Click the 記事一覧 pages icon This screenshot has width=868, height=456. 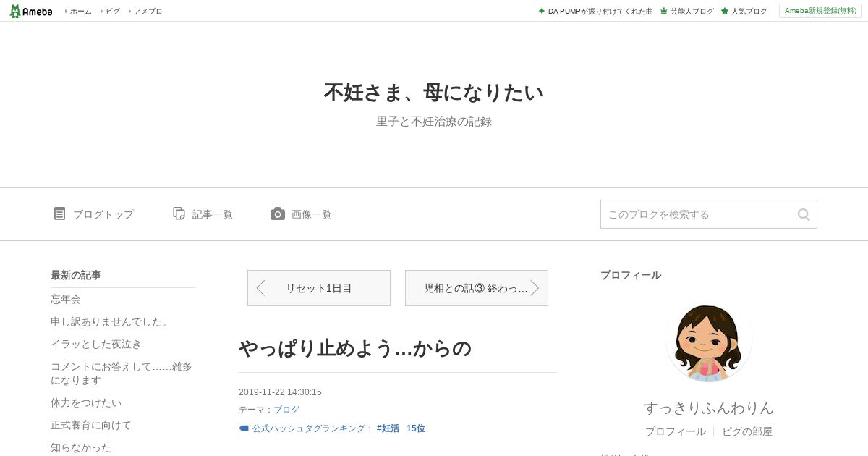click(179, 214)
